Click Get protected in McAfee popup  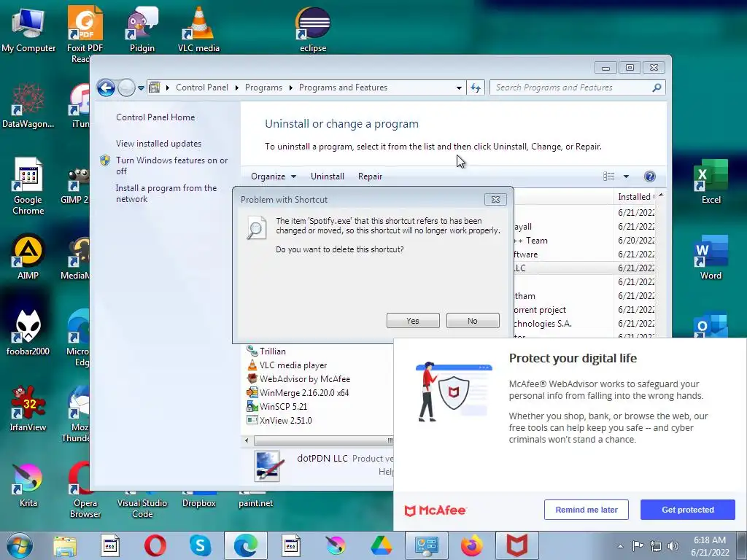[x=688, y=510]
